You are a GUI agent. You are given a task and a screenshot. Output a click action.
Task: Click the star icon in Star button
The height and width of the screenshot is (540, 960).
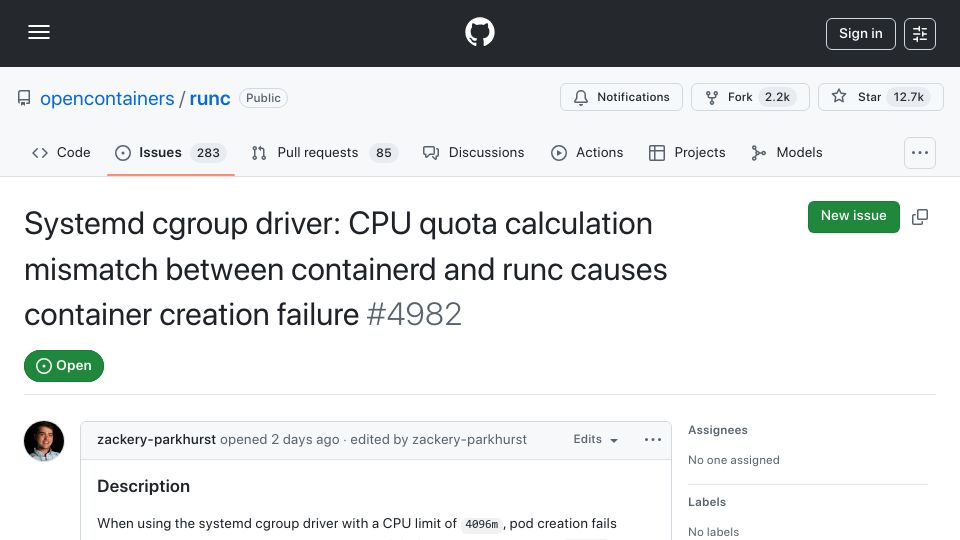pos(839,96)
